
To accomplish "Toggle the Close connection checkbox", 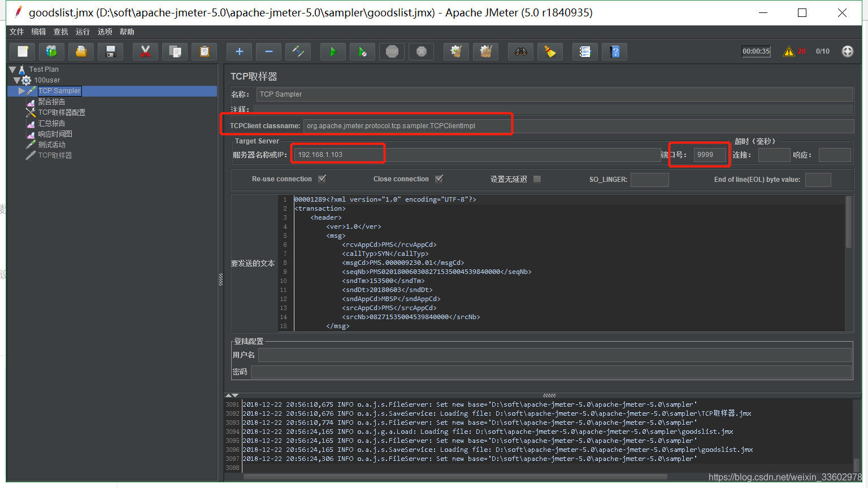I will point(439,178).
